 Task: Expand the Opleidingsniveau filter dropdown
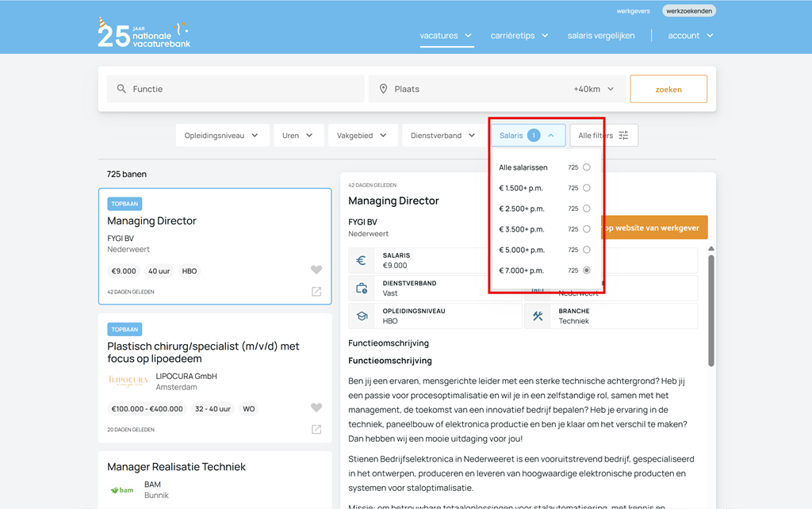222,136
